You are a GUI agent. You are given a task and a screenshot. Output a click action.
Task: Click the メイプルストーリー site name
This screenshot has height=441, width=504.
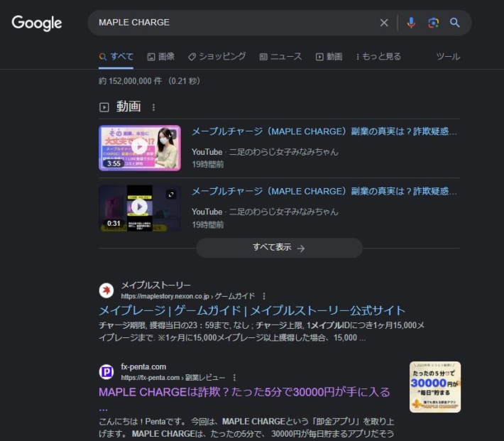[156, 285]
